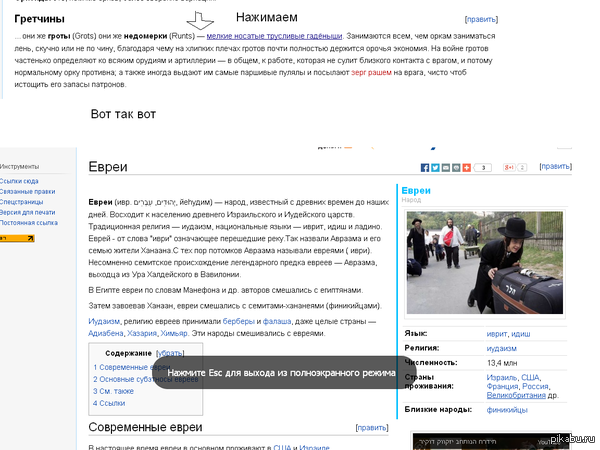Click the infobox title 'Евреи'
Image resolution: width=600 pixels, height=450 pixels.
(416, 191)
